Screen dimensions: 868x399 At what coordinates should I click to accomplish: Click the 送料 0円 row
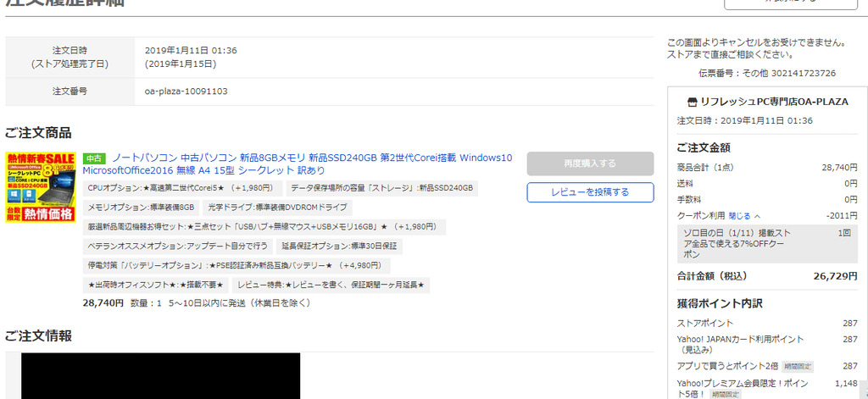click(767, 184)
